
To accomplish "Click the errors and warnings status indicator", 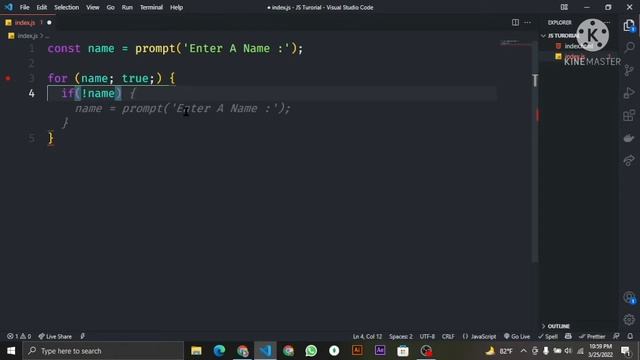I will pyautogui.click(x=19, y=336).
